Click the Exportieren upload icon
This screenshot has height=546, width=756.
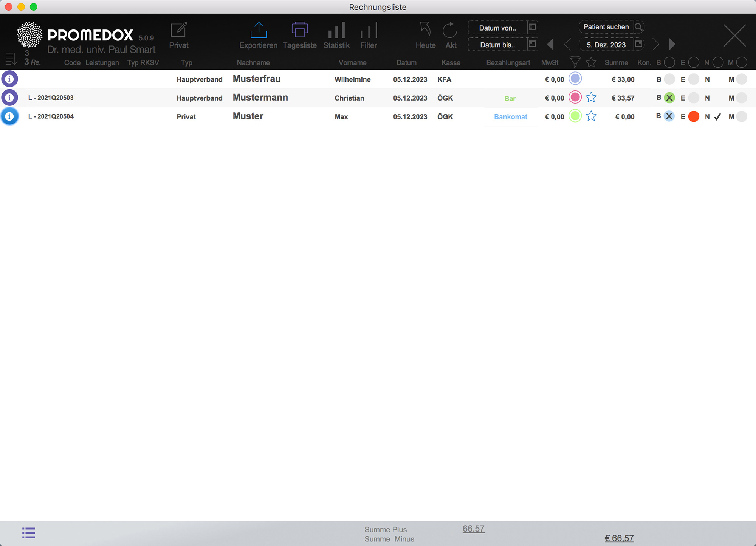tap(259, 30)
